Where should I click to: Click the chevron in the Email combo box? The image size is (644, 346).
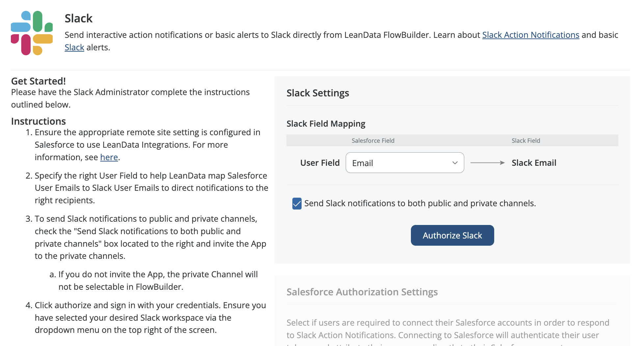click(455, 163)
